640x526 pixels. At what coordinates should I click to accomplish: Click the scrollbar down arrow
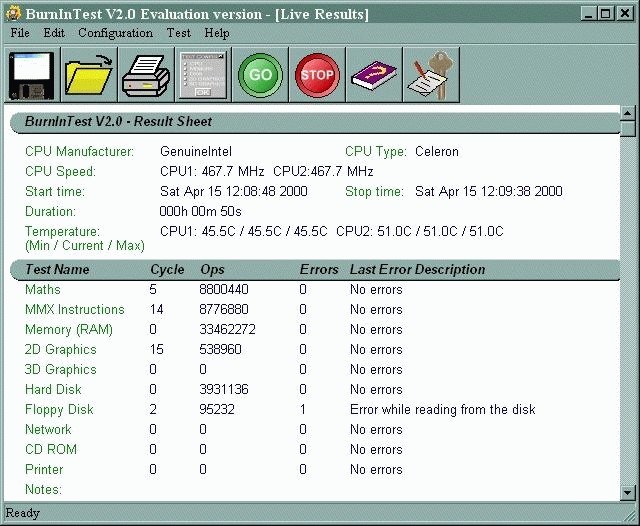point(627,492)
